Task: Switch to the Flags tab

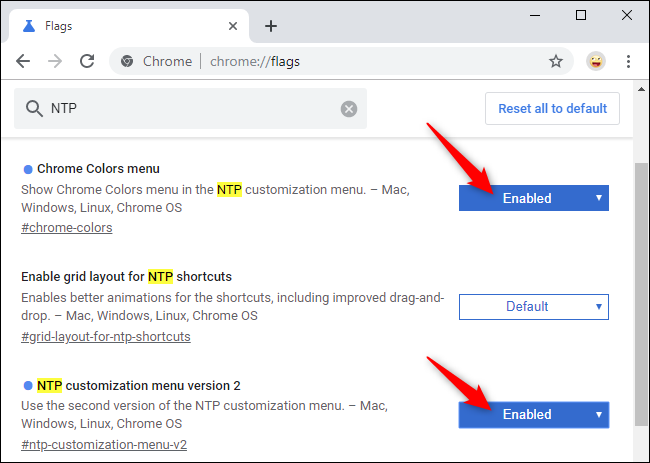Action: click(120, 26)
